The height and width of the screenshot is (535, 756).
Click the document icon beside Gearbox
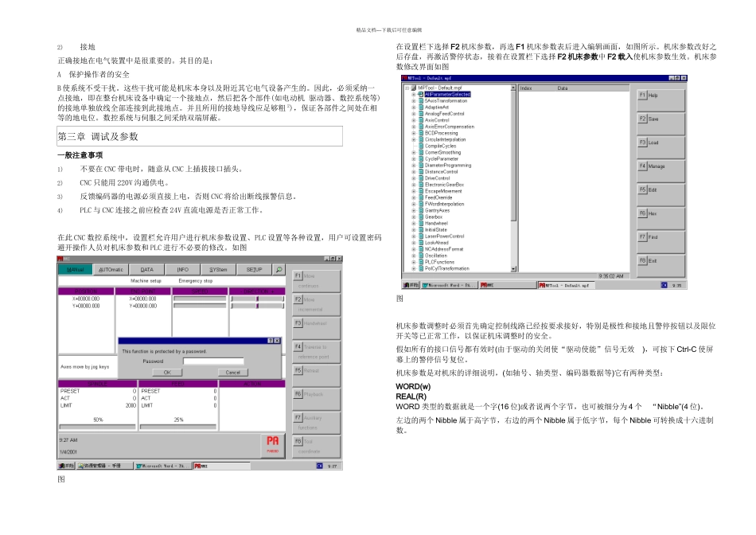[x=421, y=217]
